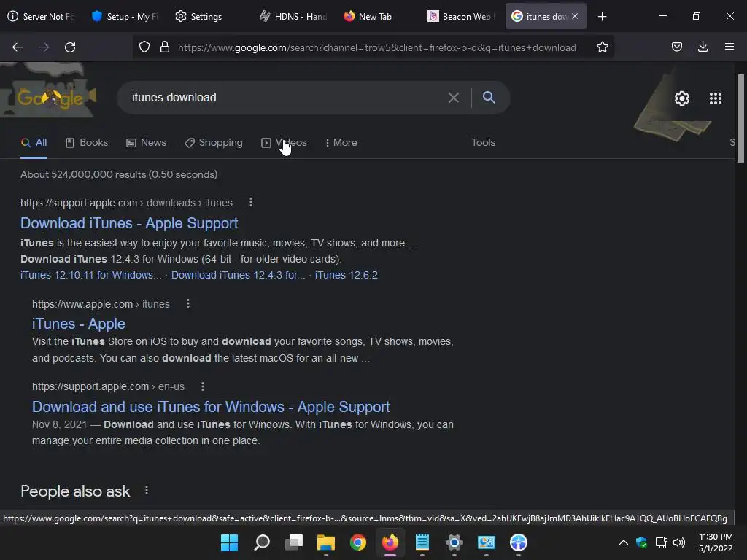Filter results by Videos

[284, 142]
